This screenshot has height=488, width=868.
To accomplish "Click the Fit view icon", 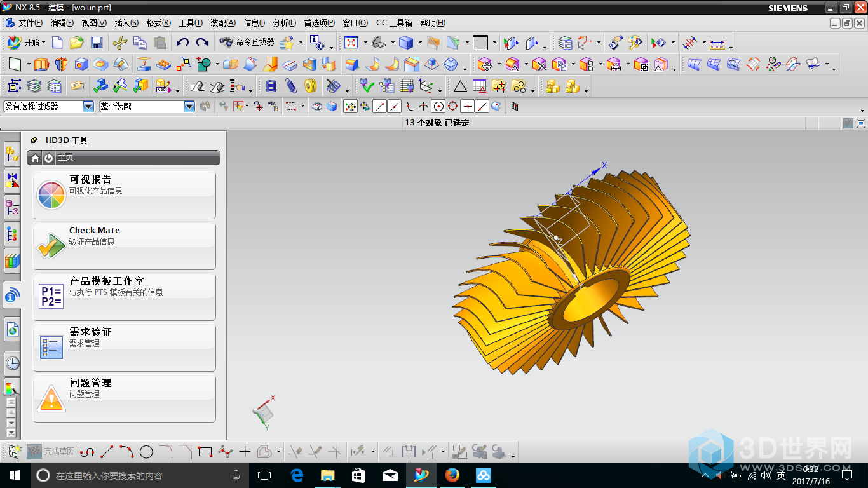I will [351, 43].
